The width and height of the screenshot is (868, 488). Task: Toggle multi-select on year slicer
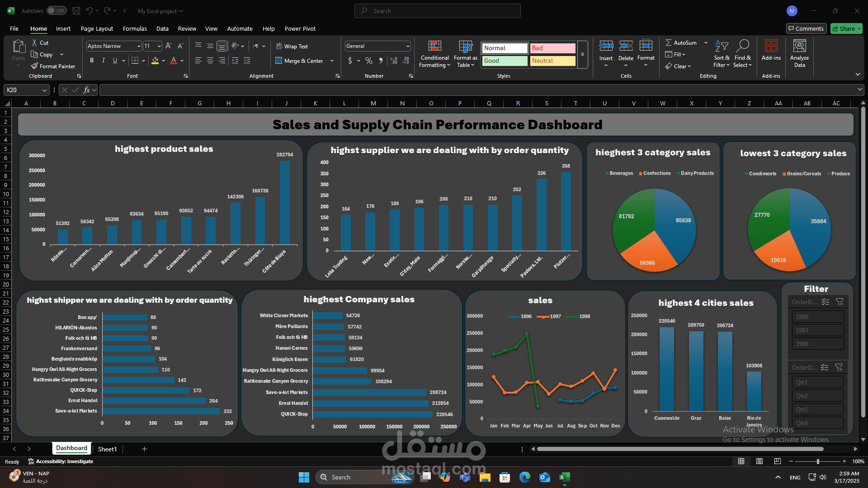coord(826,302)
